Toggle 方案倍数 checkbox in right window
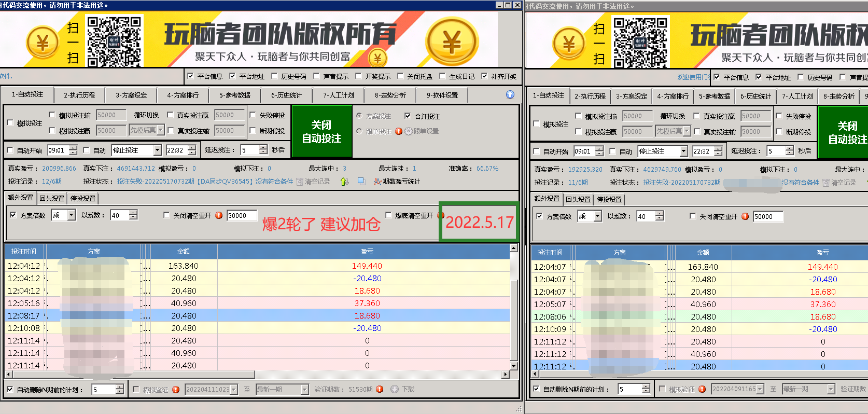868x414 pixels. pos(540,216)
